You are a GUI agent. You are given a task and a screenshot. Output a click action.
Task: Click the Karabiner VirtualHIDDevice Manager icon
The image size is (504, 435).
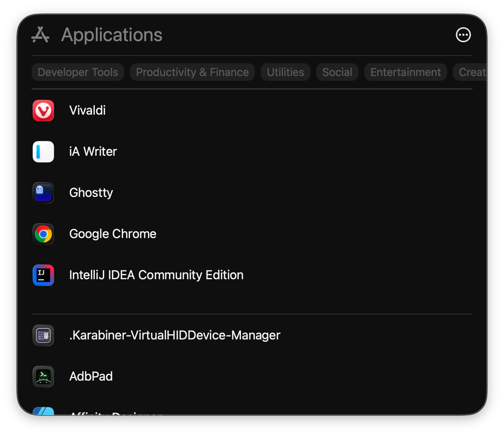coord(43,335)
